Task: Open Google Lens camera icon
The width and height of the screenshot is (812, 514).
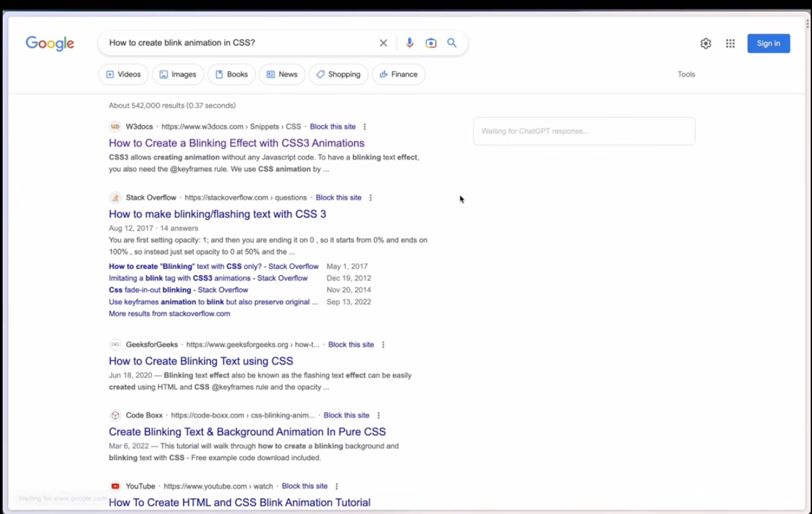Action: click(430, 43)
